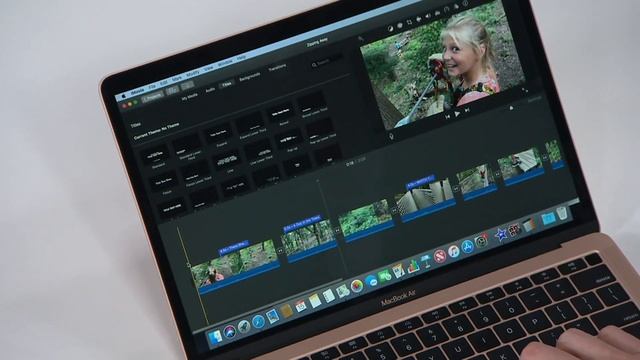Select the Titles tab
This screenshot has height=360, width=640.
click(227, 84)
